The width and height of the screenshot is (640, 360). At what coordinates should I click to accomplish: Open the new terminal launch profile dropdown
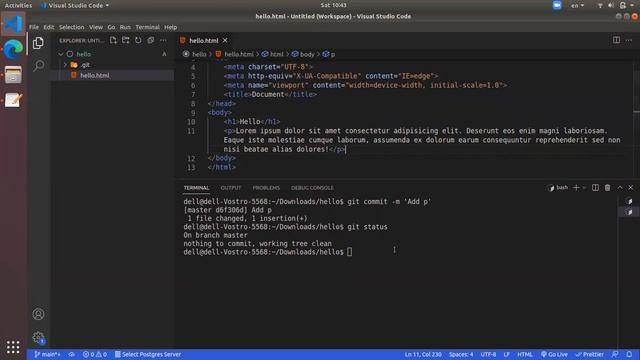pos(584,187)
